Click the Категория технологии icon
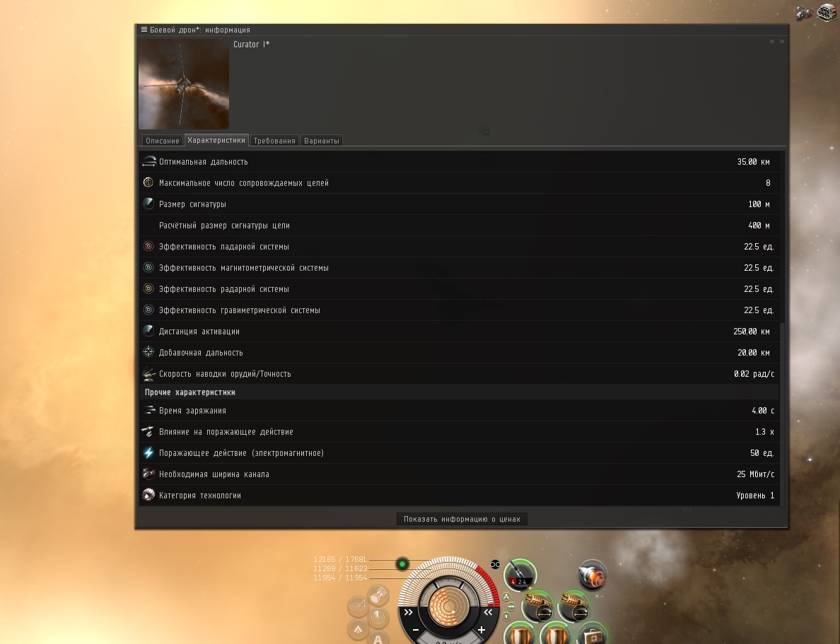 tap(149, 495)
